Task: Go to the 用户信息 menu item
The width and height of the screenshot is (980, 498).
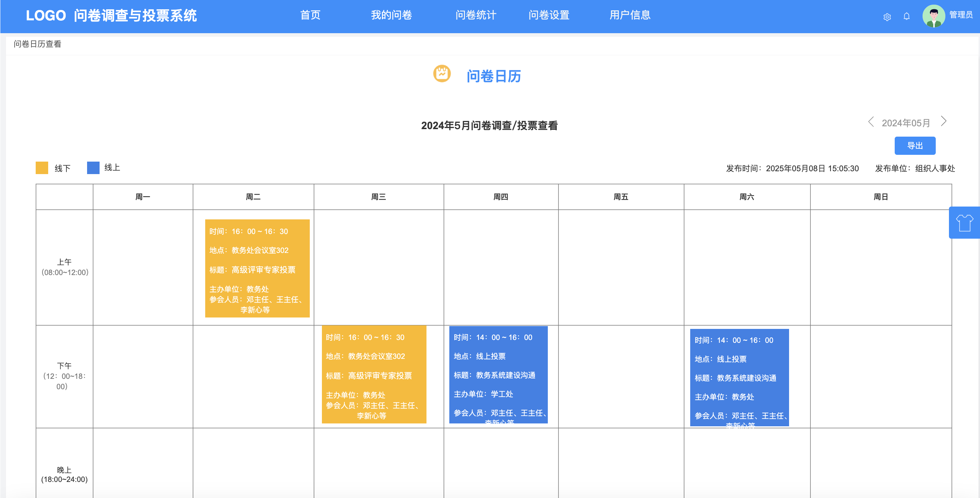Action: (x=630, y=15)
